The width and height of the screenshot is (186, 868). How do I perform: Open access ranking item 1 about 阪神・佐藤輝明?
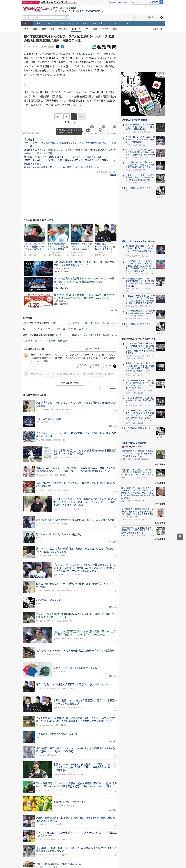[x=140, y=127]
